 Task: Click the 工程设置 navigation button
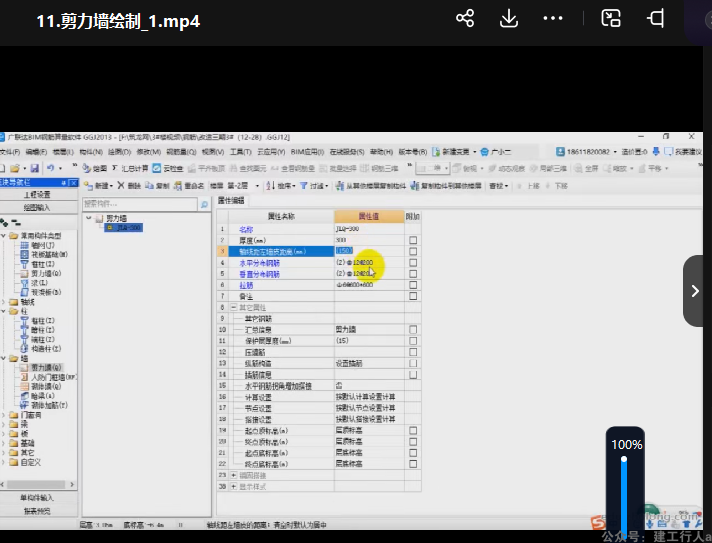coord(38,194)
